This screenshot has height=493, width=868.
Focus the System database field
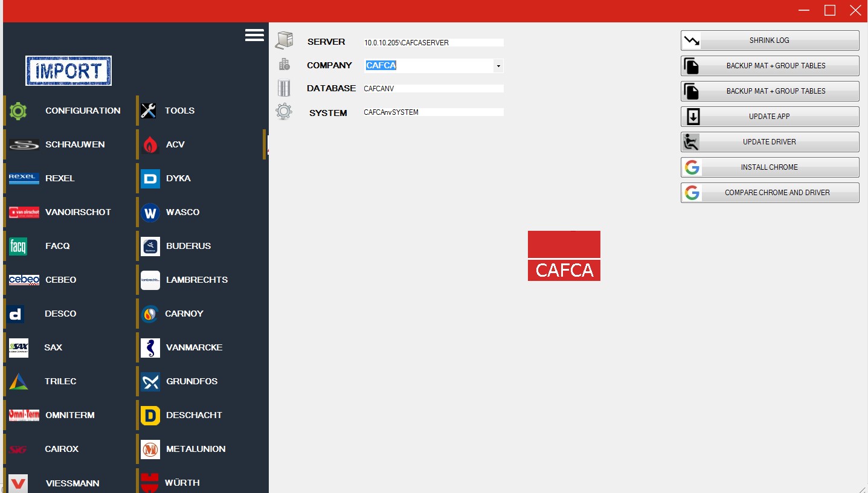pyautogui.click(x=433, y=112)
